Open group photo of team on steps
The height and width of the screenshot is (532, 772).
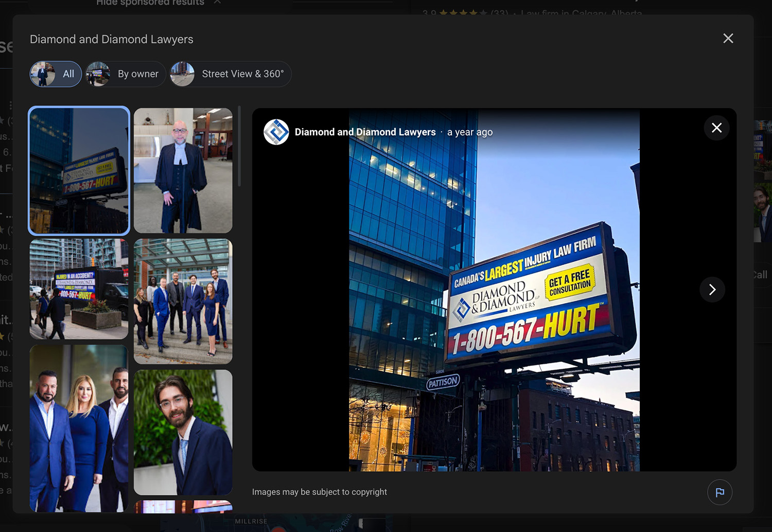pos(183,302)
